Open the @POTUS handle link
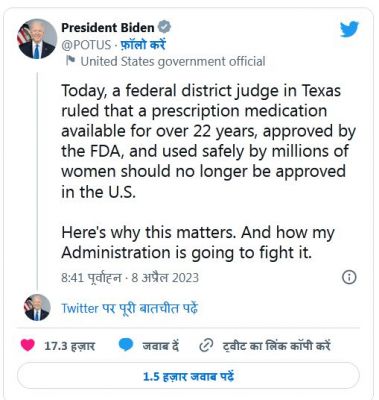 [86, 45]
